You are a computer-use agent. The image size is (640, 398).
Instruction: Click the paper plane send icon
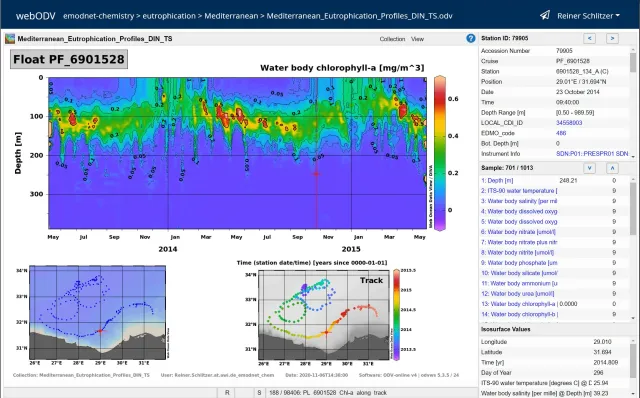(545, 16)
